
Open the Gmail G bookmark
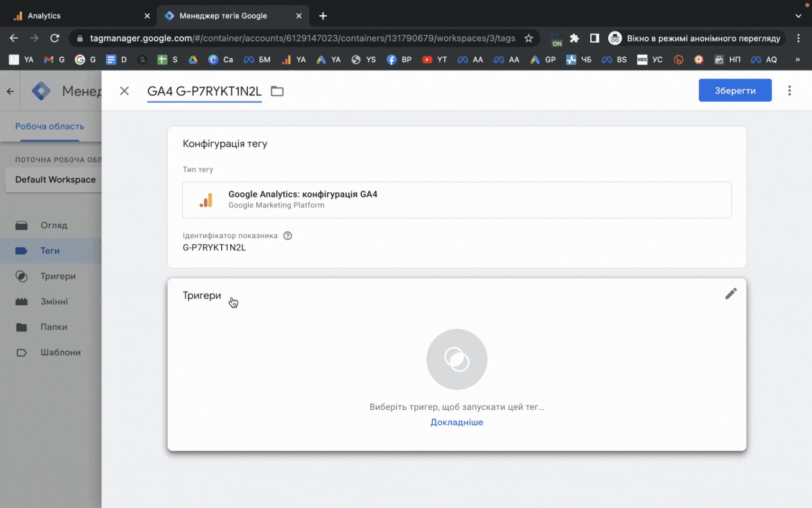click(x=54, y=60)
